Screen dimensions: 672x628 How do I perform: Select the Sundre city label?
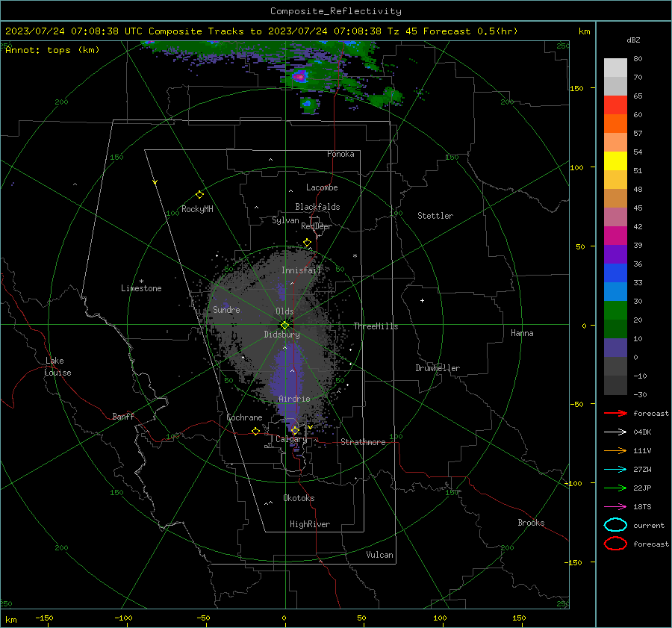tap(226, 309)
